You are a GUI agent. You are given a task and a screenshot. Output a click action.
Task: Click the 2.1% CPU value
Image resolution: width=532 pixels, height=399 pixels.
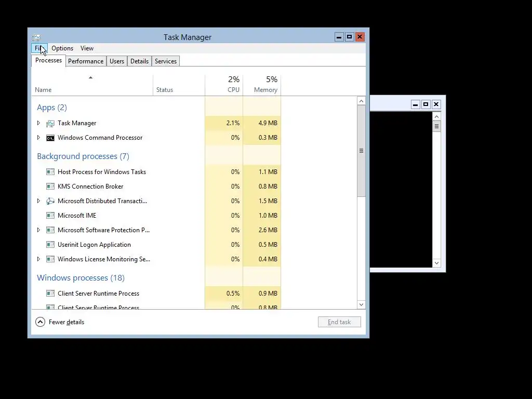(x=233, y=123)
